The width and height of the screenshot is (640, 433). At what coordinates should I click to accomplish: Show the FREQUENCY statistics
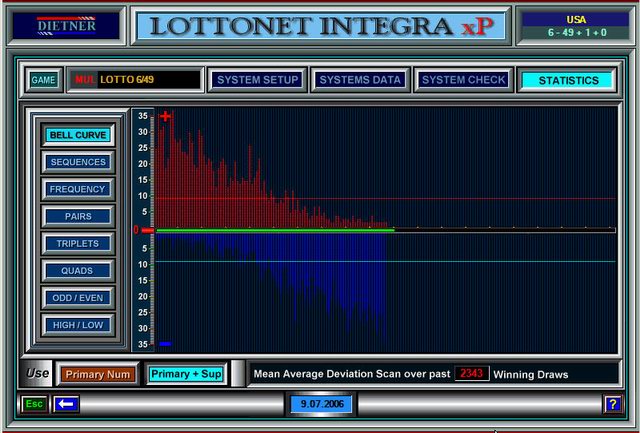[x=78, y=189]
